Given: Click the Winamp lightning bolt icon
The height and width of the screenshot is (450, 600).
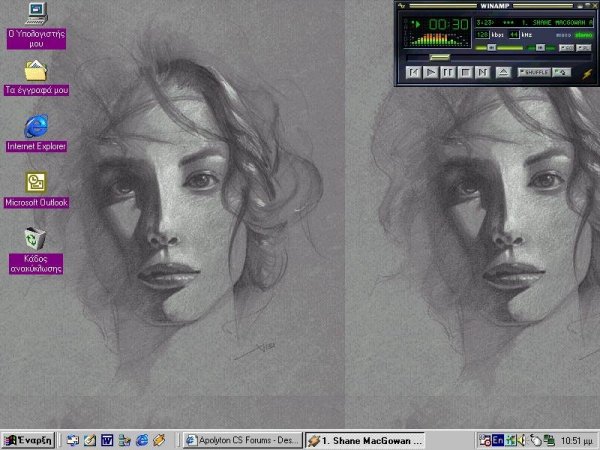Looking at the screenshot, I should [x=587, y=73].
